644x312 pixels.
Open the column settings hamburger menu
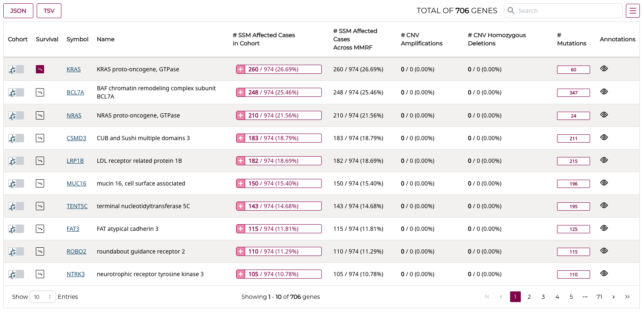[632, 11]
